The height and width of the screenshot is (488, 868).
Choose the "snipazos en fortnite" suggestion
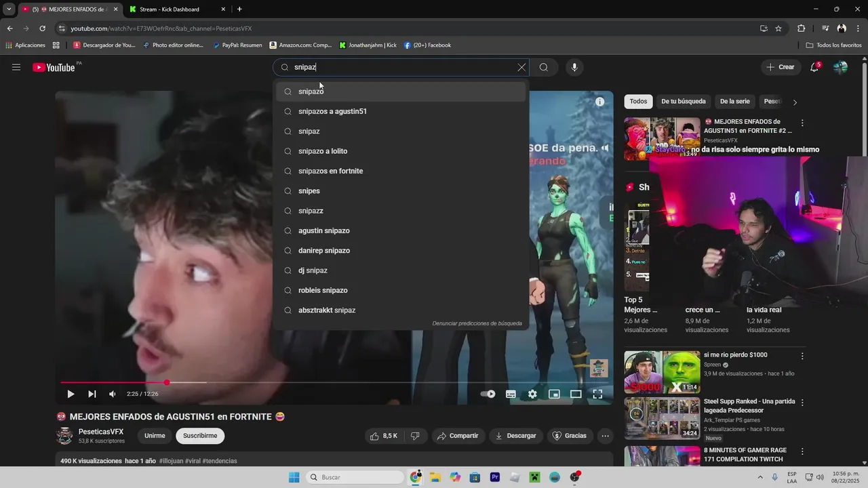401,171
